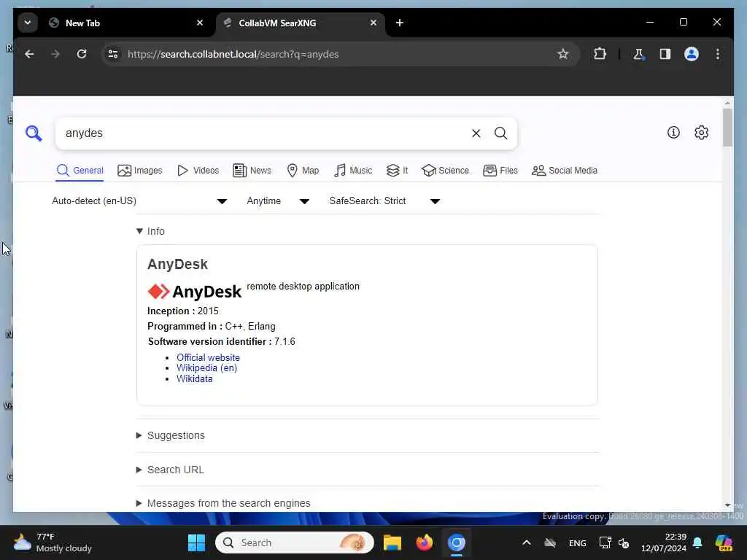The width and height of the screenshot is (747, 560).
Task: Switch to Images search category
Action: click(139, 171)
